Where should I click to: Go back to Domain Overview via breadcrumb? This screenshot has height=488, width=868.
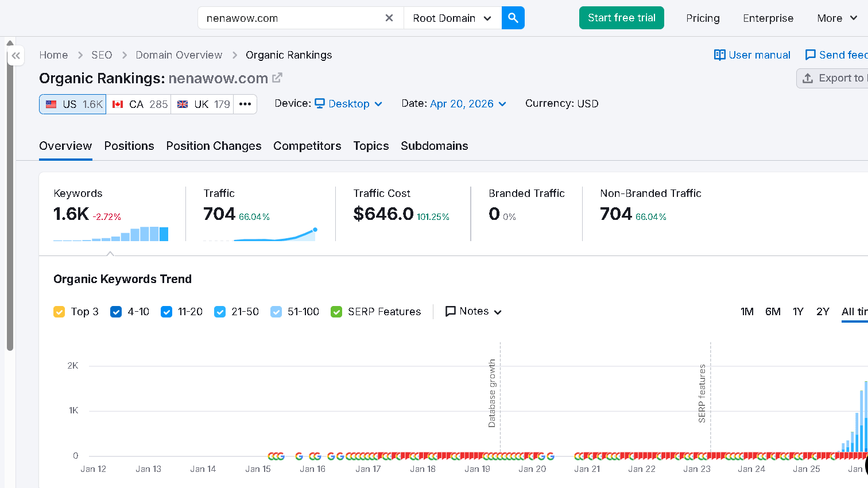179,55
